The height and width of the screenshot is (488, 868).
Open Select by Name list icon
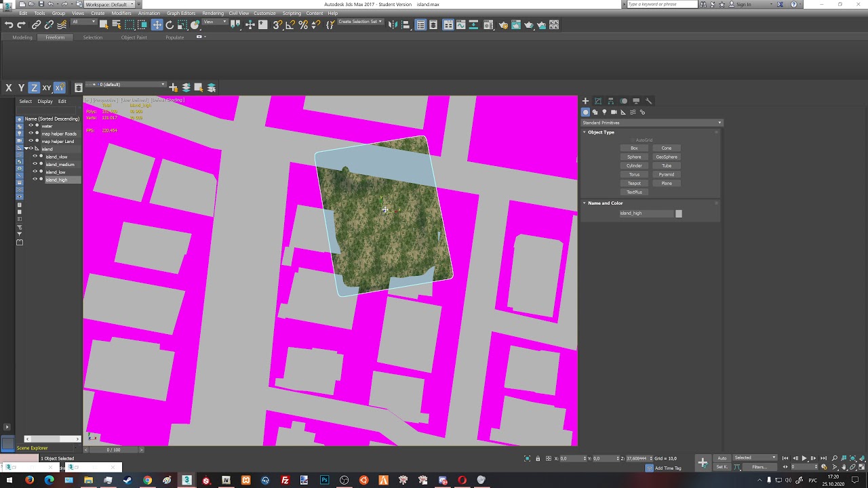pyautogui.click(x=117, y=25)
